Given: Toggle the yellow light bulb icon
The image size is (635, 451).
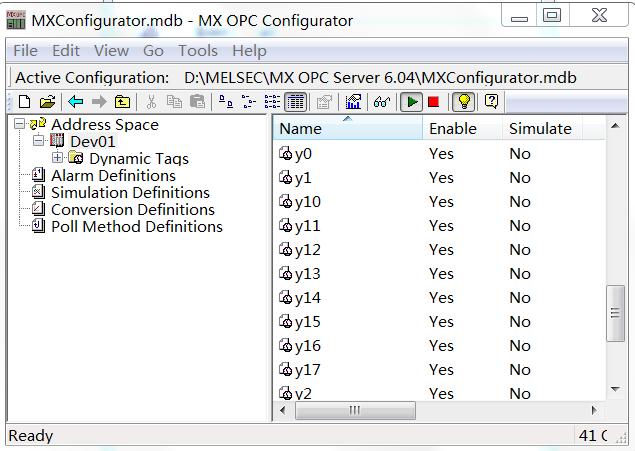Looking at the screenshot, I should [x=464, y=102].
